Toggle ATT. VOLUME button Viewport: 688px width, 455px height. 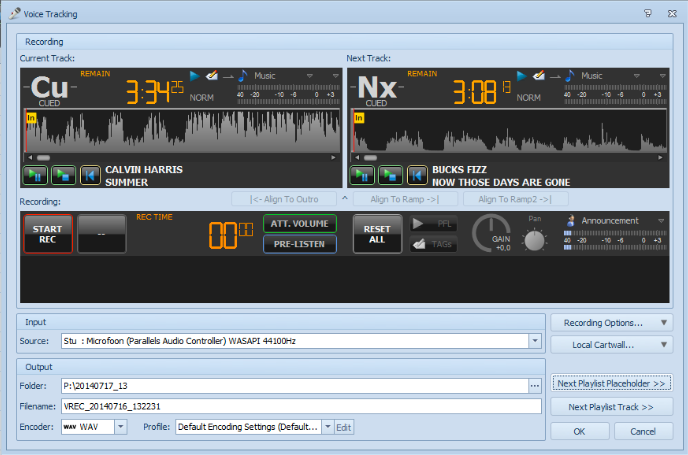click(300, 224)
